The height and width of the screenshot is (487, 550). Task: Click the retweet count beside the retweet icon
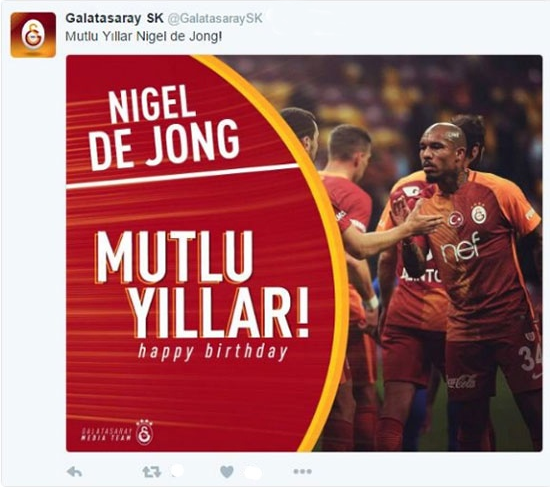click(176, 471)
